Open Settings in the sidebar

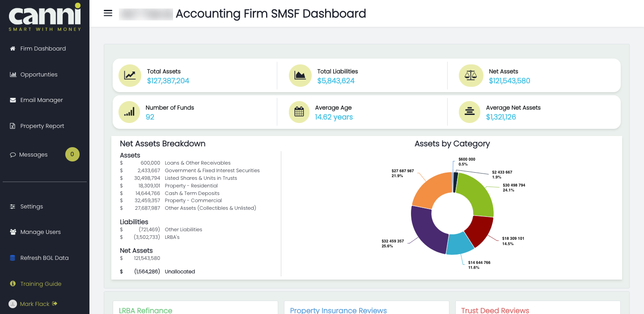32,207
